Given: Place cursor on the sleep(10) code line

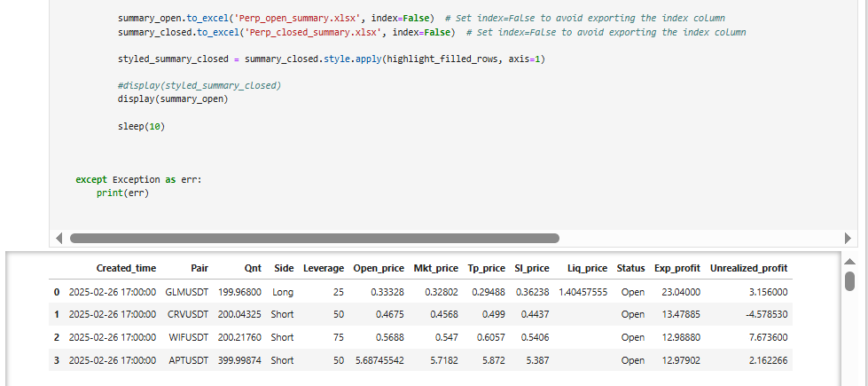Looking at the screenshot, I should (x=142, y=126).
